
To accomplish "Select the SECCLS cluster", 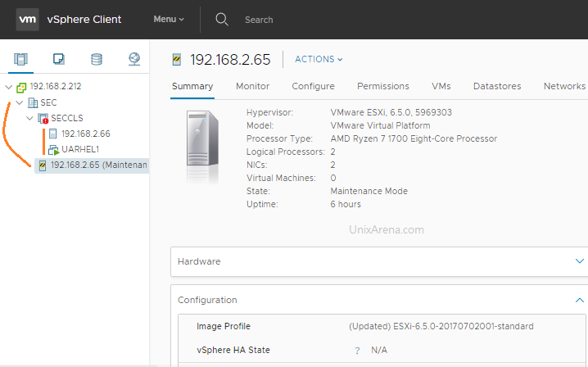I will pyautogui.click(x=67, y=118).
